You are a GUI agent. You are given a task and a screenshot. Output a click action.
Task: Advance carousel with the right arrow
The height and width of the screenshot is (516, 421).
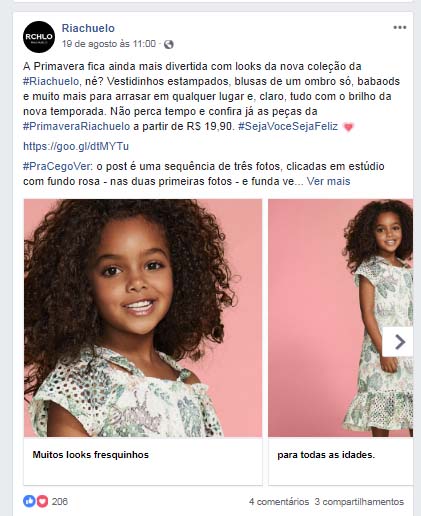coord(398,342)
